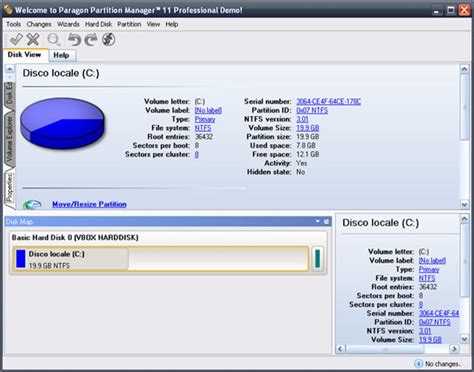Open the View menu
Viewport: 474px width, 372px height.
[x=153, y=24]
